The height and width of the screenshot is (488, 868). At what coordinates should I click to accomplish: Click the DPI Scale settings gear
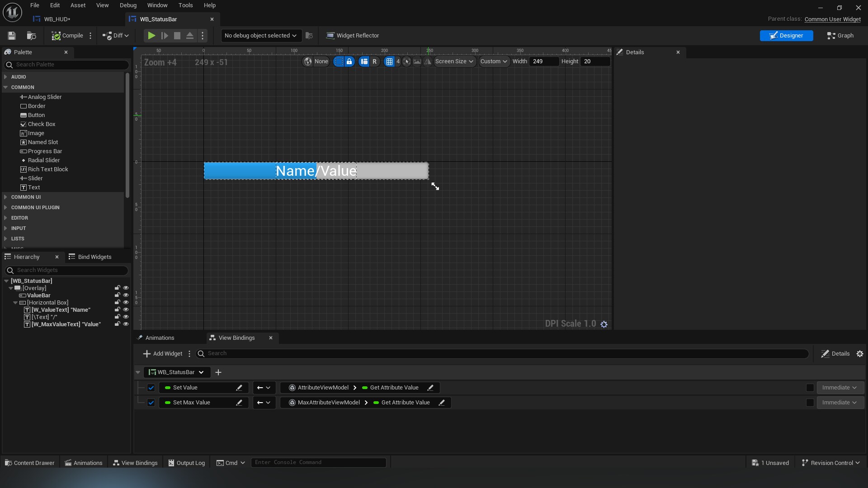tap(604, 324)
